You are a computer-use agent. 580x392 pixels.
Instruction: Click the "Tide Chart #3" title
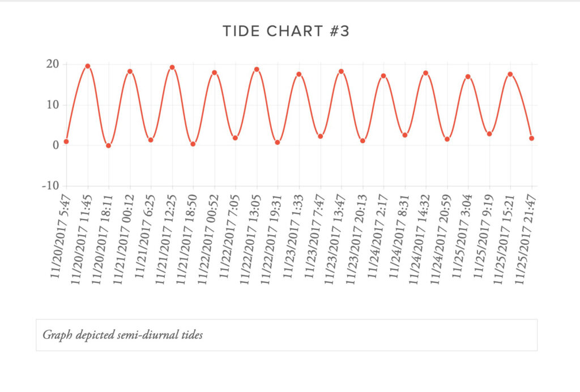coord(286,32)
